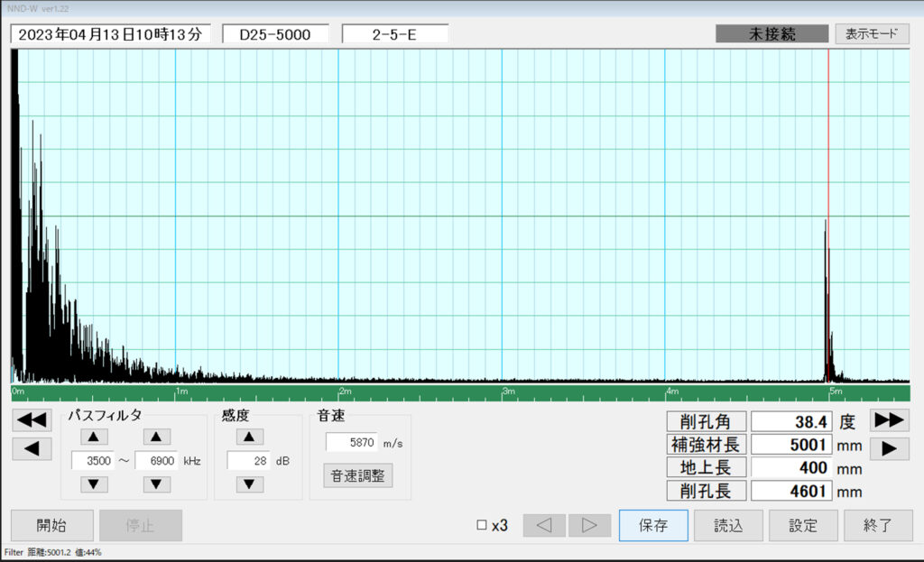Click the 保存 save button
924x562 pixels.
(653, 526)
